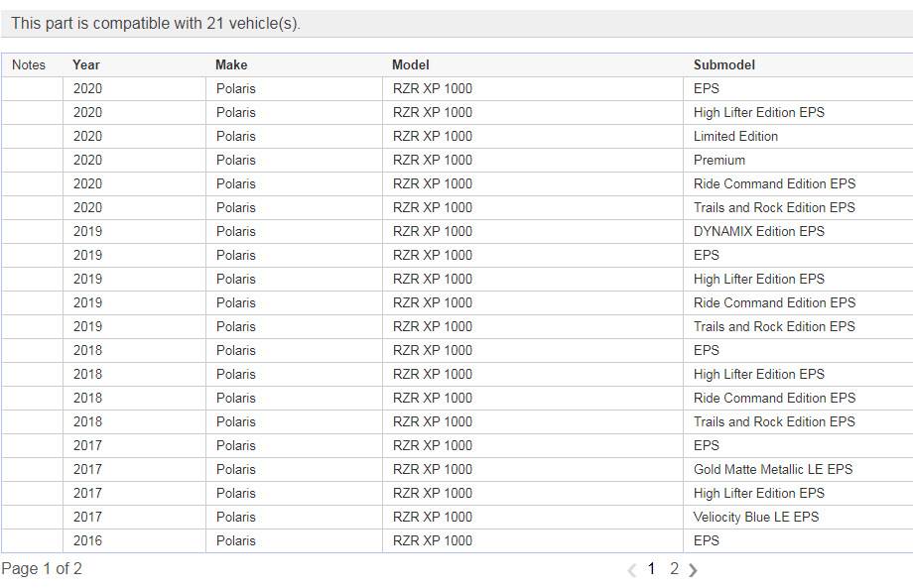Select page 1 in pagination
Viewport: 913px width, 588px height.
coord(651,569)
